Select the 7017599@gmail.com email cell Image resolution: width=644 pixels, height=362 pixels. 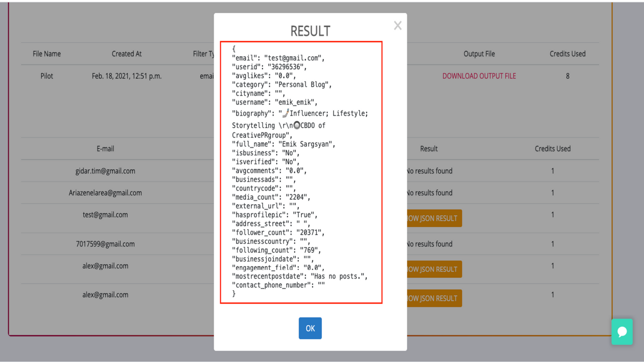(105, 244)
